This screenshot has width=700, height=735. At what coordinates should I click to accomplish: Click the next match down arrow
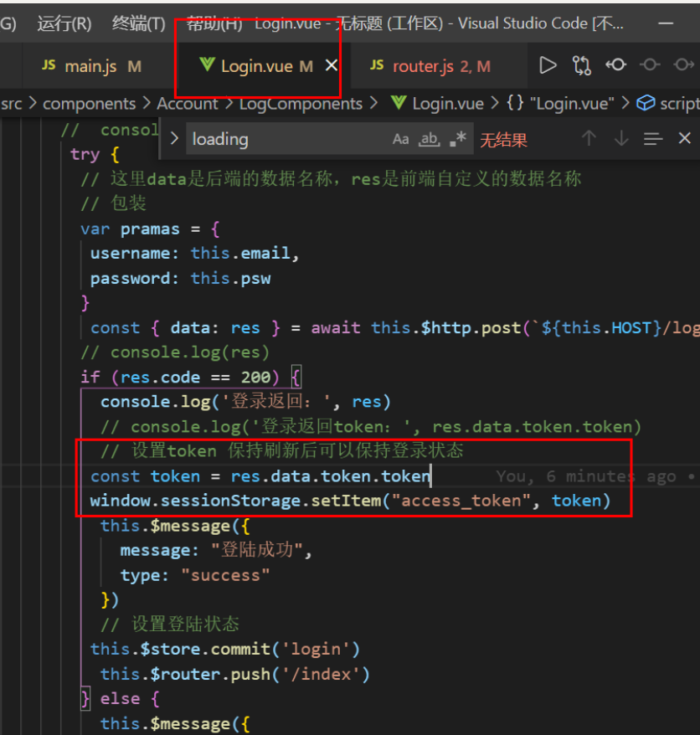621,138
